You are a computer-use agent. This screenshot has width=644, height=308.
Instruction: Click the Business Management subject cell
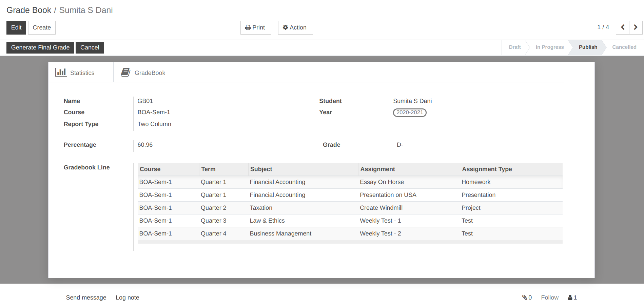[x=303, y=233]
